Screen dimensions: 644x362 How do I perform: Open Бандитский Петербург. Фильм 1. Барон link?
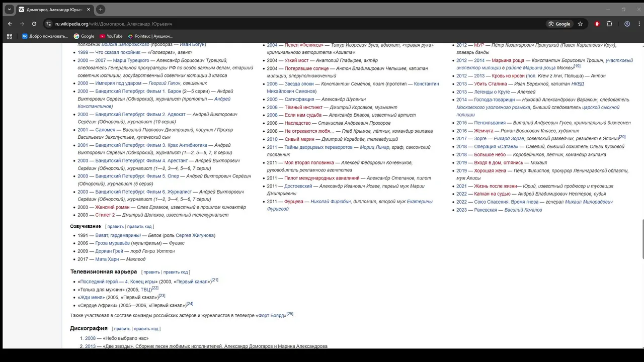138,92
